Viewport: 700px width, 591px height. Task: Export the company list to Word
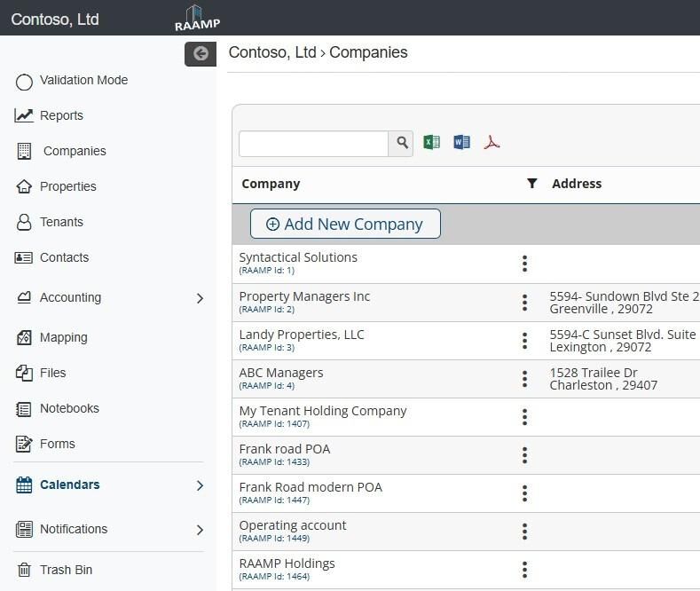tap(461, 142)
